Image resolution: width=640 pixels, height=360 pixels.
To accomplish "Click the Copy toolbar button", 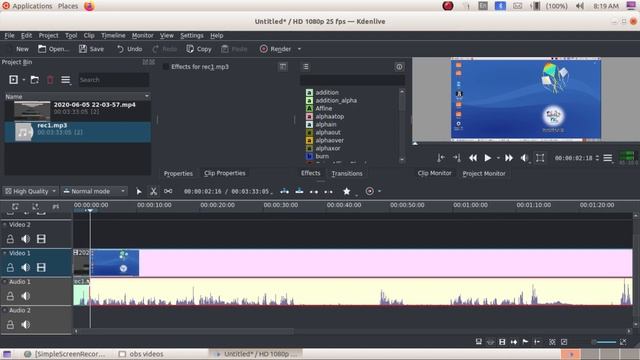I will (x=199, y=49).
